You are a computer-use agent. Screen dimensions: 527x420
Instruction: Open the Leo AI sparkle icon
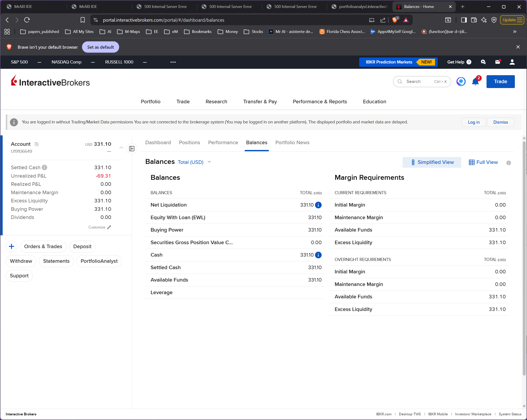[x=484, y=20]
